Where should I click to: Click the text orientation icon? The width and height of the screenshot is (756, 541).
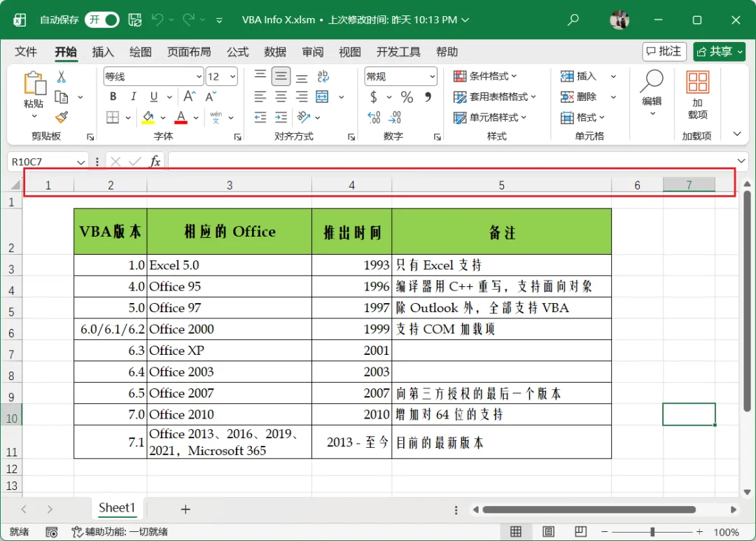point(303,117)
